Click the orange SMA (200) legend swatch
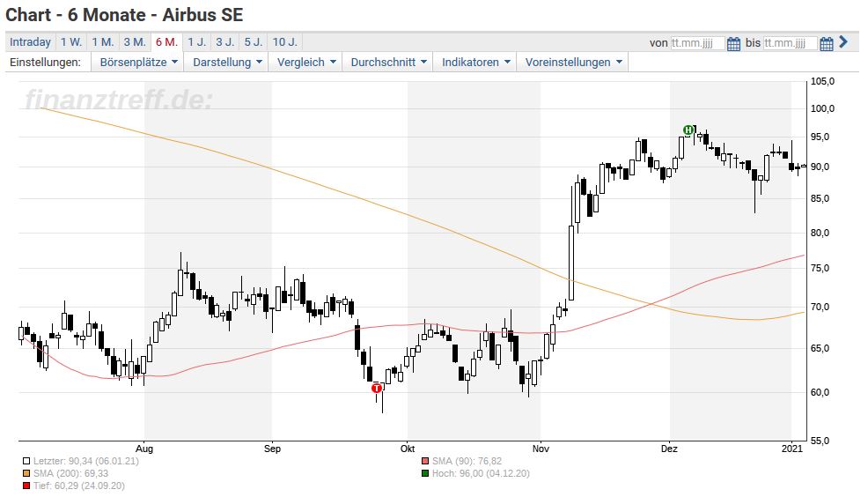Screen dimensions: 868x497 point(26,474)
